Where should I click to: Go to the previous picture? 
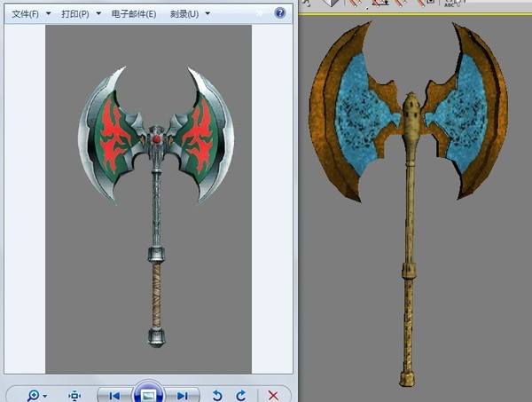coord(114,396)
